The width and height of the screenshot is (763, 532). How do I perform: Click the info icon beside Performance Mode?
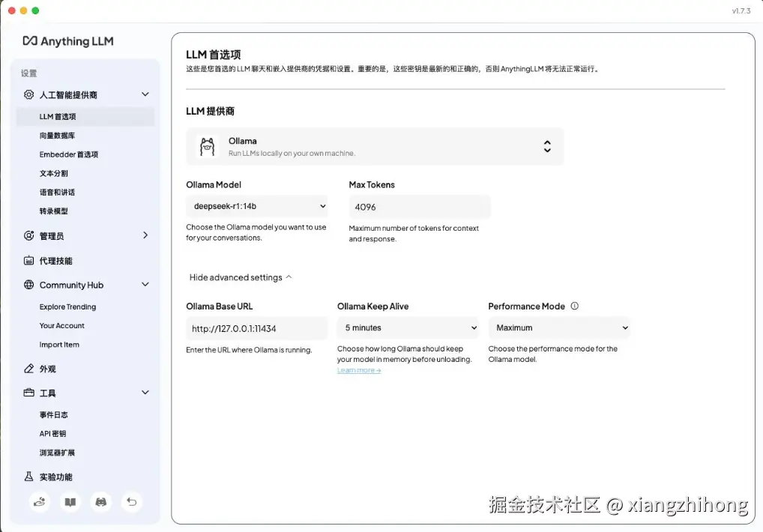click(x=575, y=306)
